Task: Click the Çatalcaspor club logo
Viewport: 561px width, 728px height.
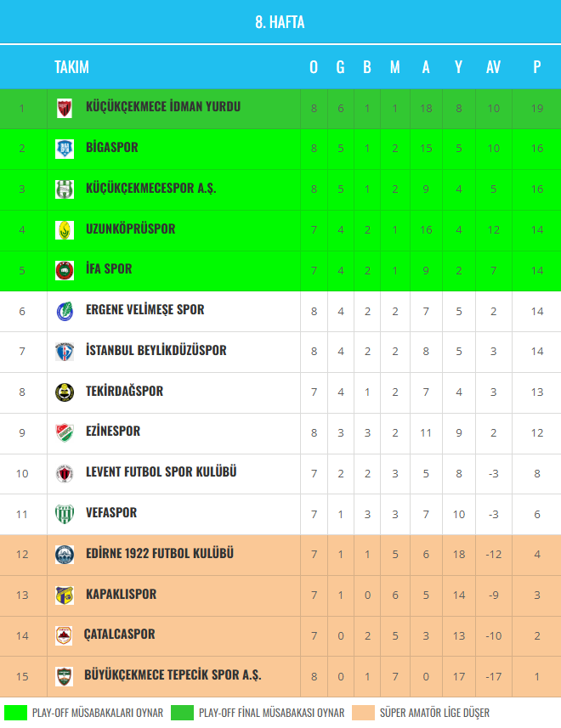Action: (x=65, y=635)
